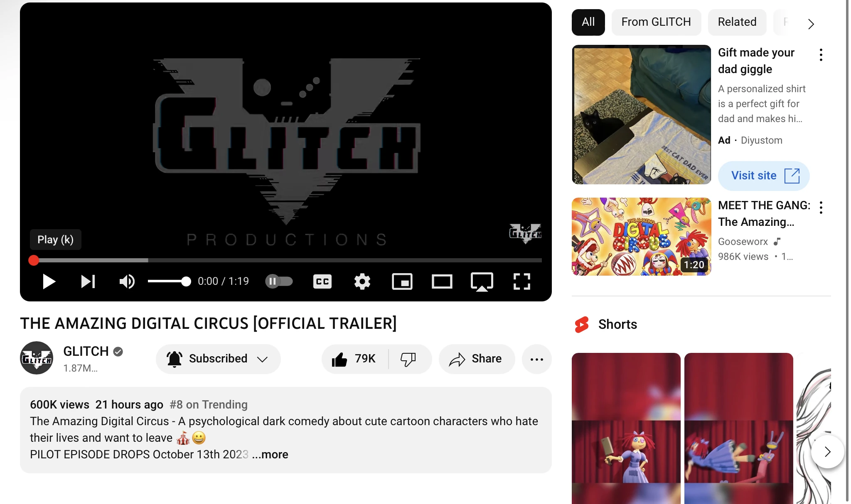851x504 pixels.
Task: Select the From GLITCH filter chip
Action: (x=656, y=22)
